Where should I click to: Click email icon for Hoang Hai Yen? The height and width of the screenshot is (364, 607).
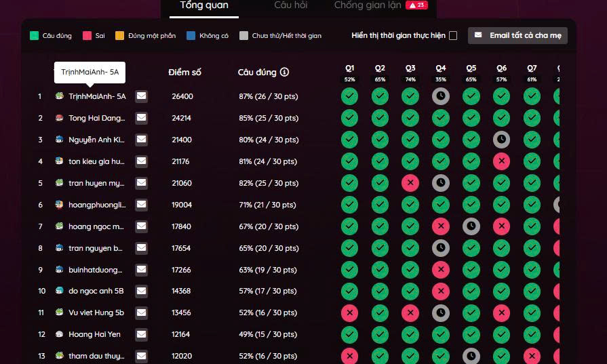click(x=141, y=334)
